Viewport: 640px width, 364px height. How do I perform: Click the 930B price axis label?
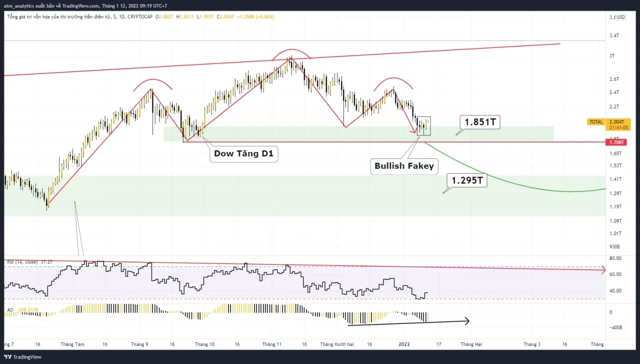click(x=614, y=246)
